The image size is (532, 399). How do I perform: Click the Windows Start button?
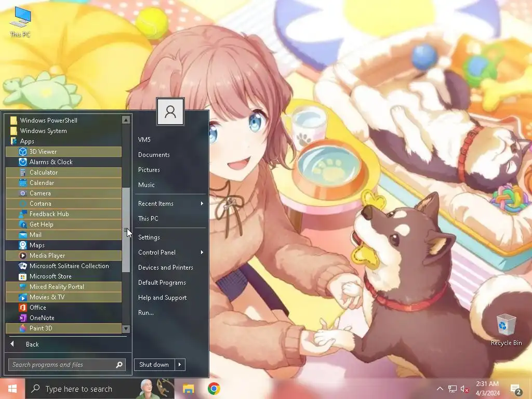tap(12, 389)
